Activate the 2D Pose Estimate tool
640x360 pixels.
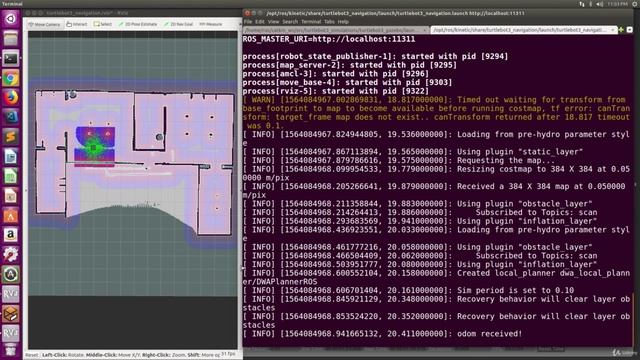pyautogui.click(x=138, y=24)
